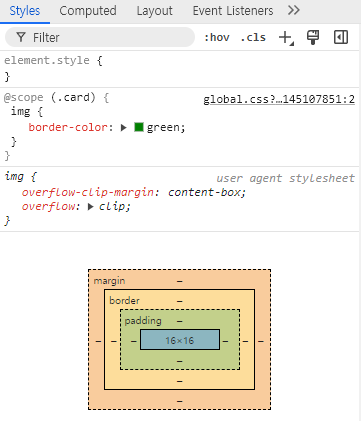Click the border-top dash value
This screenshot has width=361, height=421.
click(180, 301)
